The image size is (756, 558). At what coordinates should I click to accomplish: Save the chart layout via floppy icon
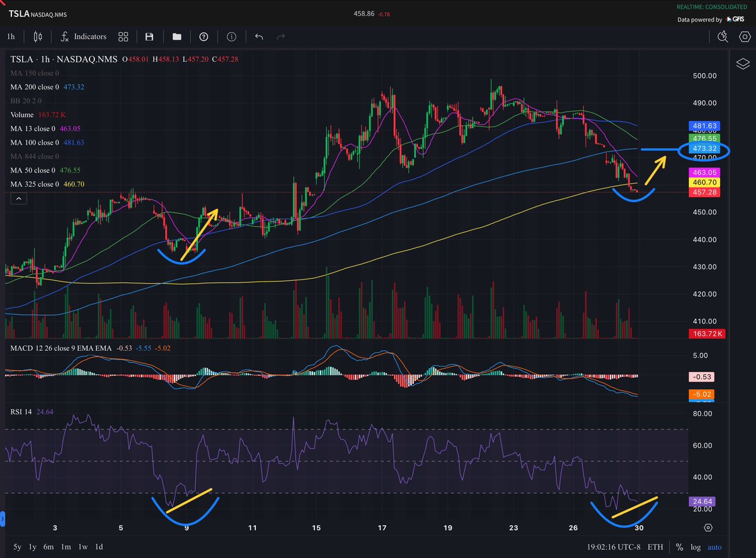pyautogui.click(x=149, y=37)
